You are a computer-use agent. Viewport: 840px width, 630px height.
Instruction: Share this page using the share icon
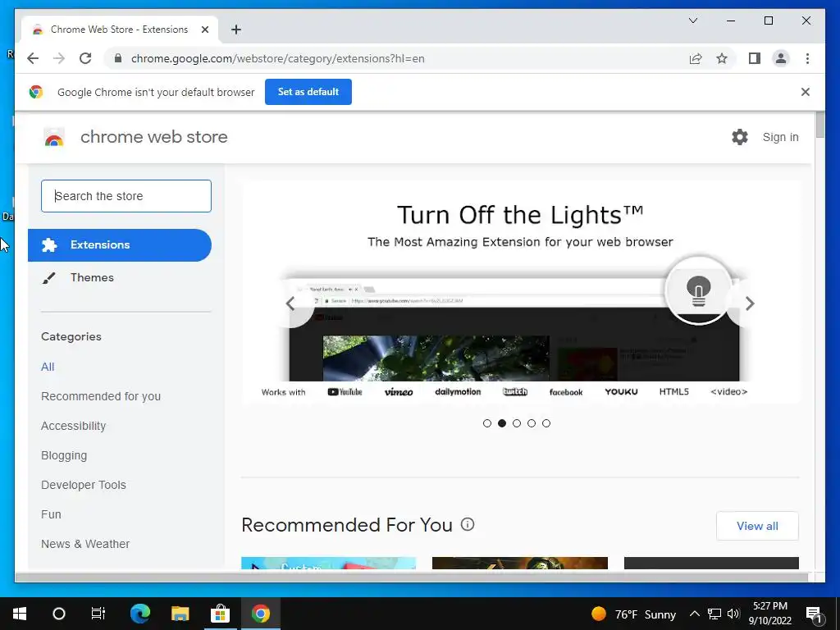696,58
